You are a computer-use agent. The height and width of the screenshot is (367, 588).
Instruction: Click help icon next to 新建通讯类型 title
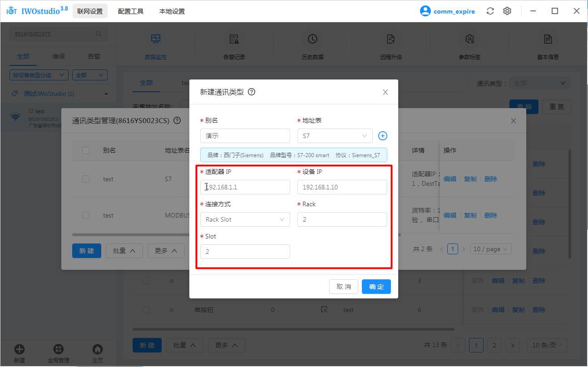click(x=252, y=92)
